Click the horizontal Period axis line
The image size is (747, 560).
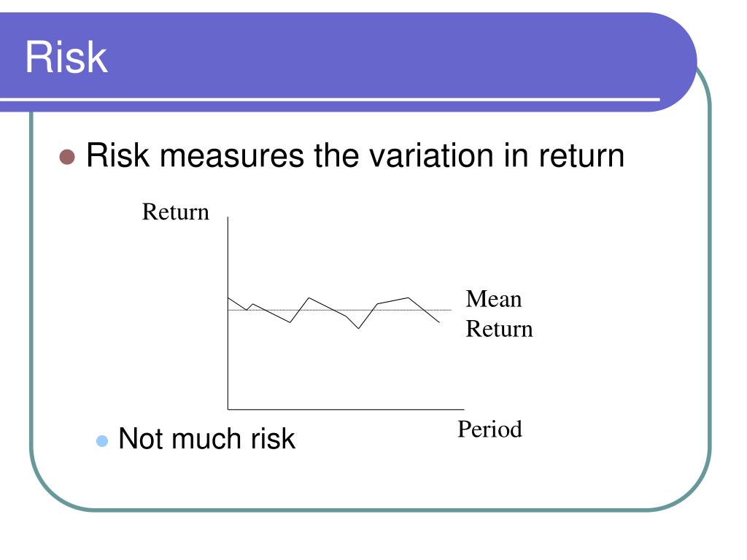click(x=346, y=409)
